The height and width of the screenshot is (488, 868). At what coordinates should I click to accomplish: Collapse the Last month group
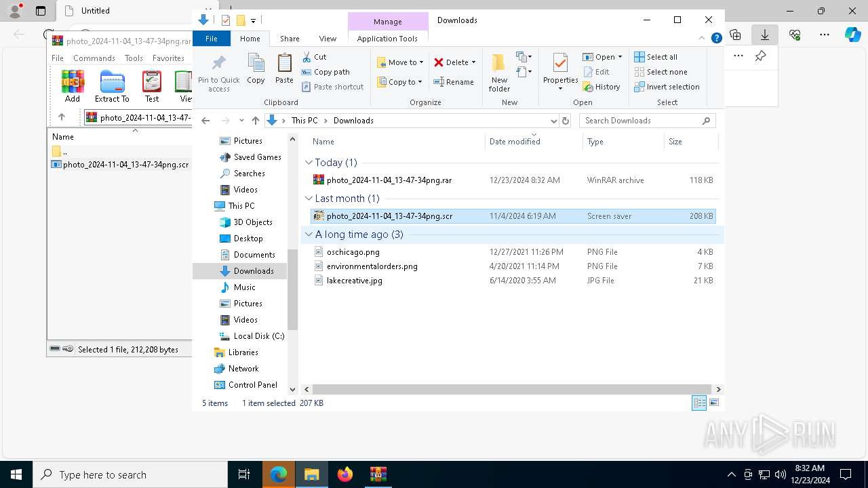click(309, 199)
